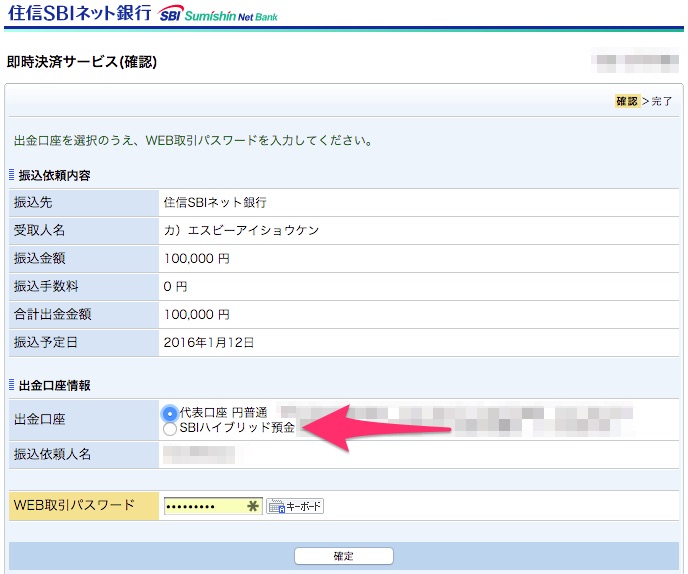
Task: Click the 住信SBIネット銀行 logo text
Action: point(79,13)
